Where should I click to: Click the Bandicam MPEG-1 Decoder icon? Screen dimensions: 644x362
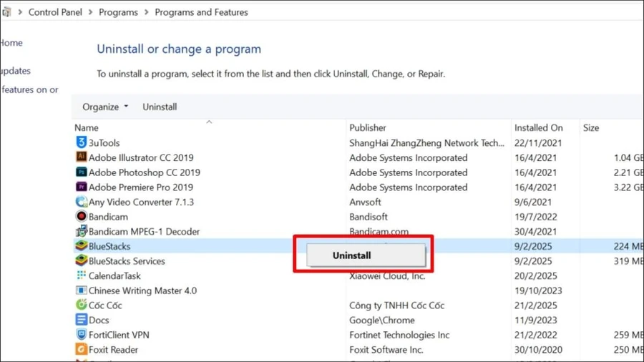coord(82,230)
